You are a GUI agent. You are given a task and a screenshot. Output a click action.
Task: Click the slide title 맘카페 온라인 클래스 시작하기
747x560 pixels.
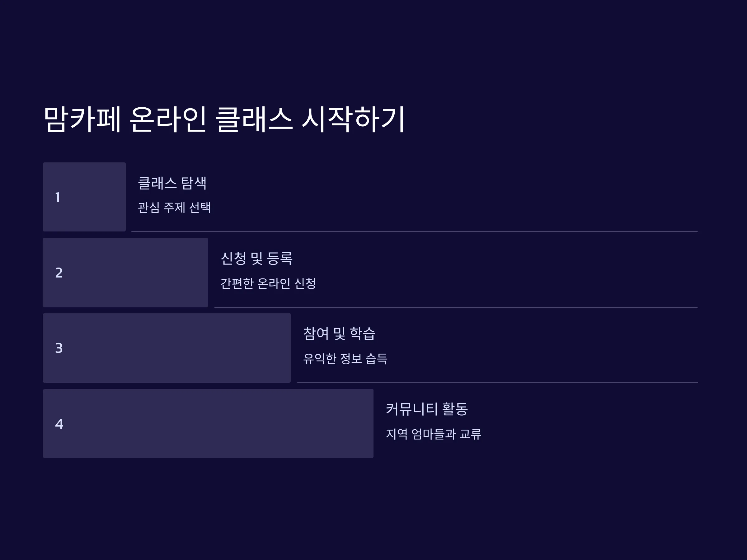pyautogui.click(x=224, y=119)
